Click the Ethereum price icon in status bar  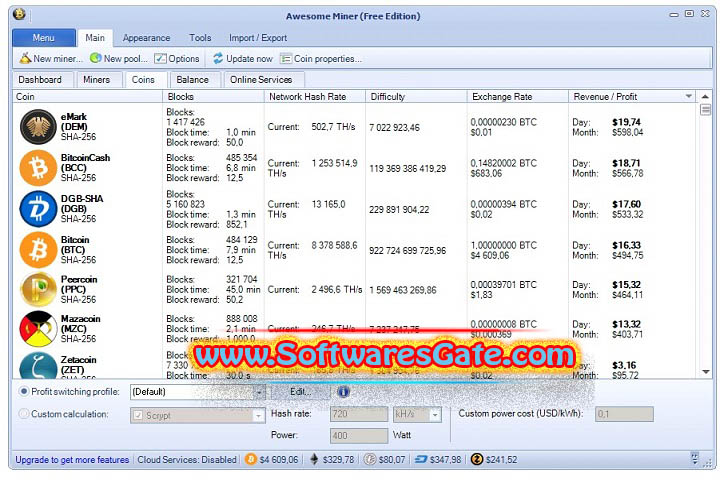(x=314, y=459)
